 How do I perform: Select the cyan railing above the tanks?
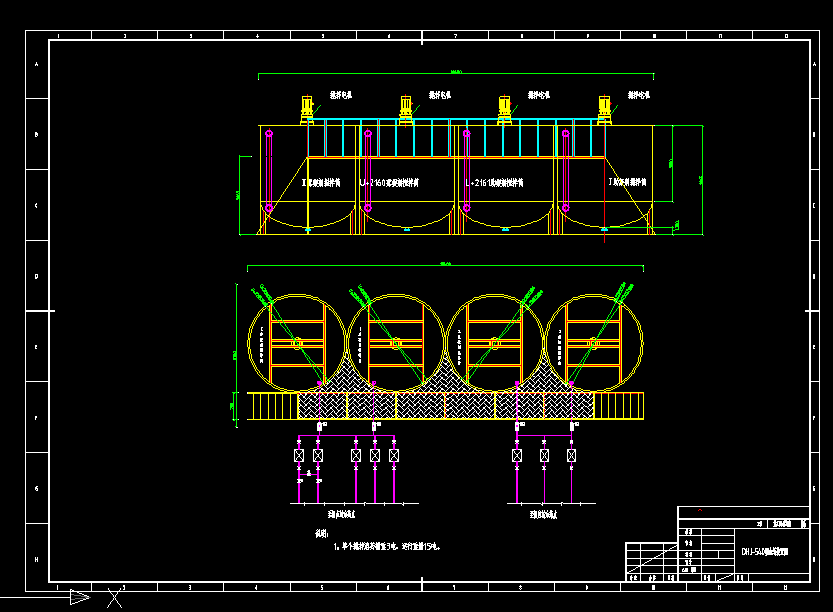click(x=457, y=138)
